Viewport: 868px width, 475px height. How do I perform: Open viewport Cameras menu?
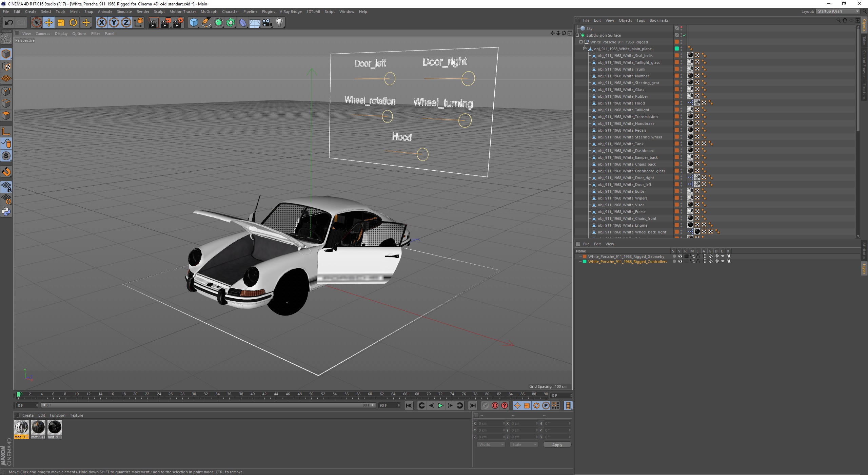coord(43,34)
